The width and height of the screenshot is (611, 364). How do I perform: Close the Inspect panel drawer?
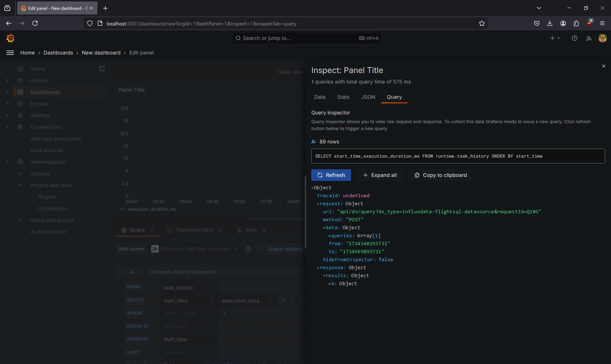point(603,66)
